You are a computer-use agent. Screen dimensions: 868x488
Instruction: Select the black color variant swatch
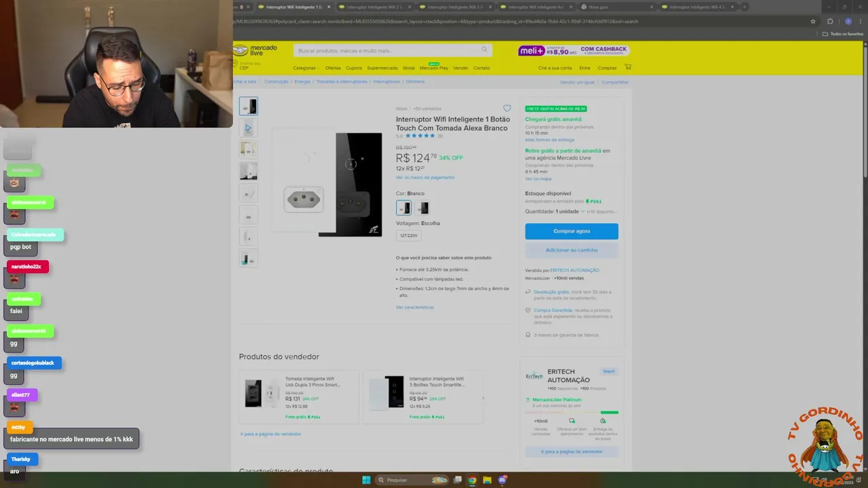point(423,207)
